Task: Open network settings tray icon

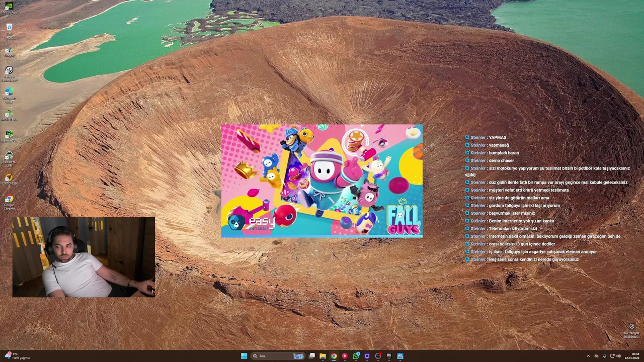Action: (612, 356)
